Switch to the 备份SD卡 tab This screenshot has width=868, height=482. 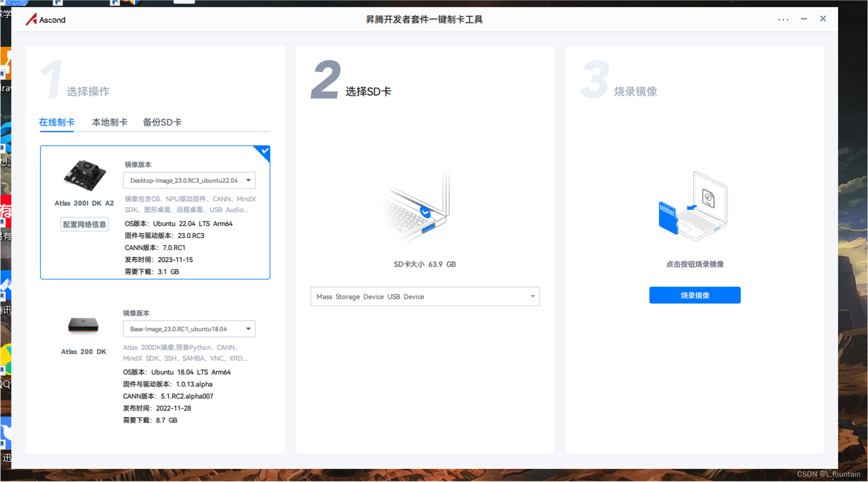pyautogui.click(x=162, y=122)
